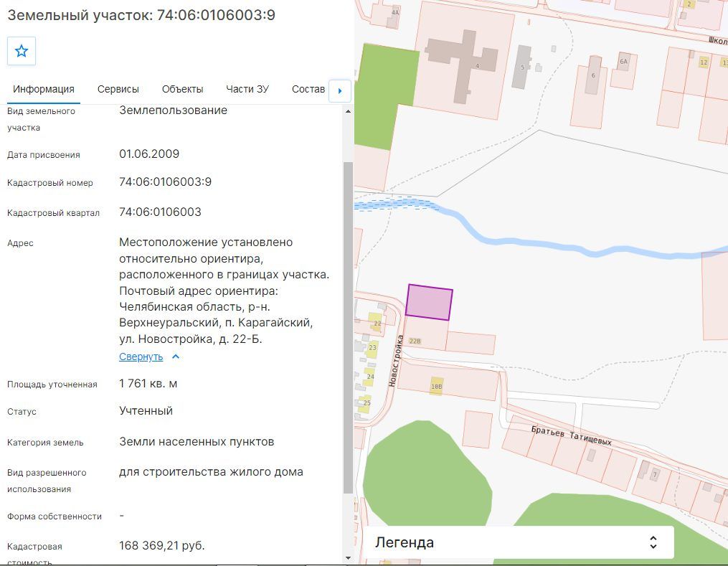Click building 18В on the map

[436, 387]
